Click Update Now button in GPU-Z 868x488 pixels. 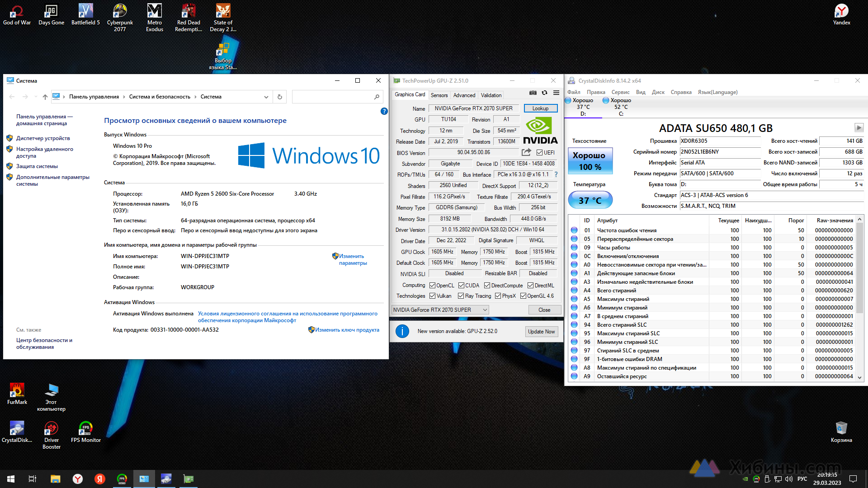click(541, 332)
